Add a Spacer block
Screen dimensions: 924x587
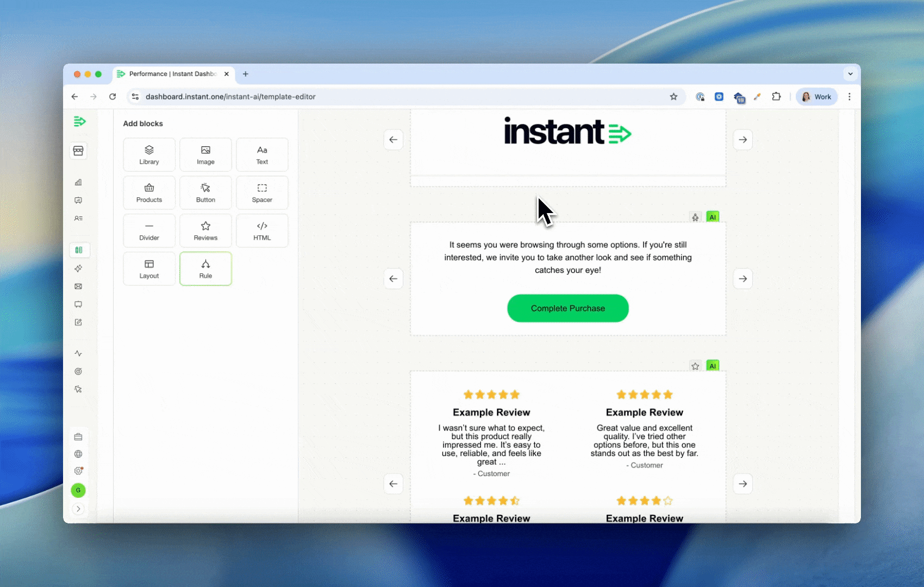(x=262, y=193)
